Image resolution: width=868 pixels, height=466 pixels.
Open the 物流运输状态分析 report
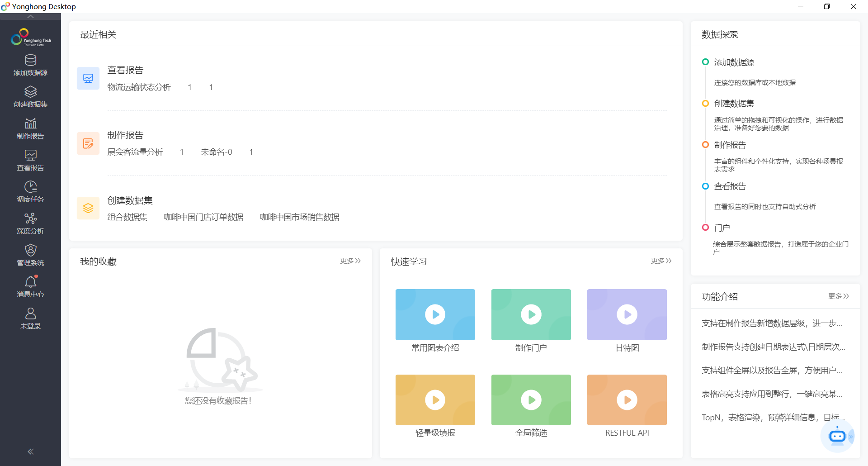click(139, 87)
